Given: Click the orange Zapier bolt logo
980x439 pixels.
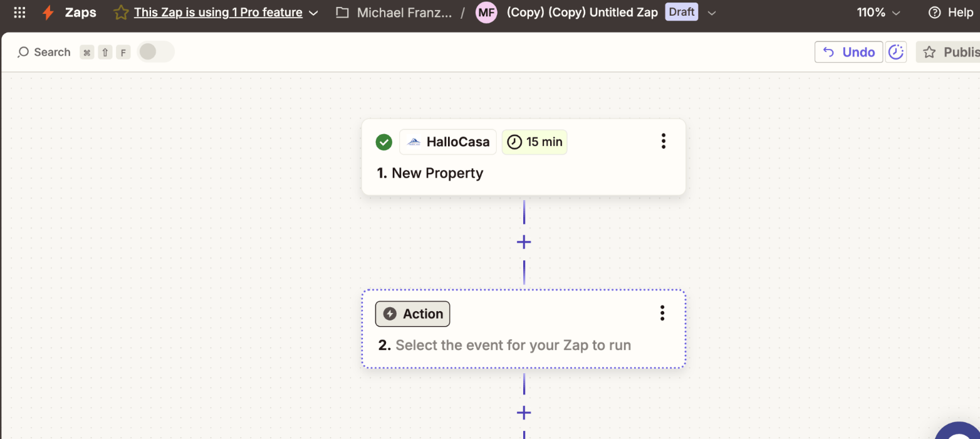Looking at the screenshot, I should (x=48, y=13).
